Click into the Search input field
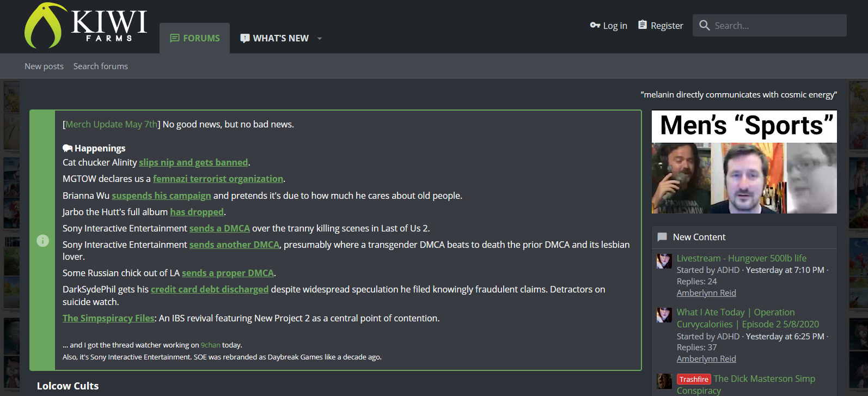The image size is (868, 396). pyautogui.click(x=779, y=26)
